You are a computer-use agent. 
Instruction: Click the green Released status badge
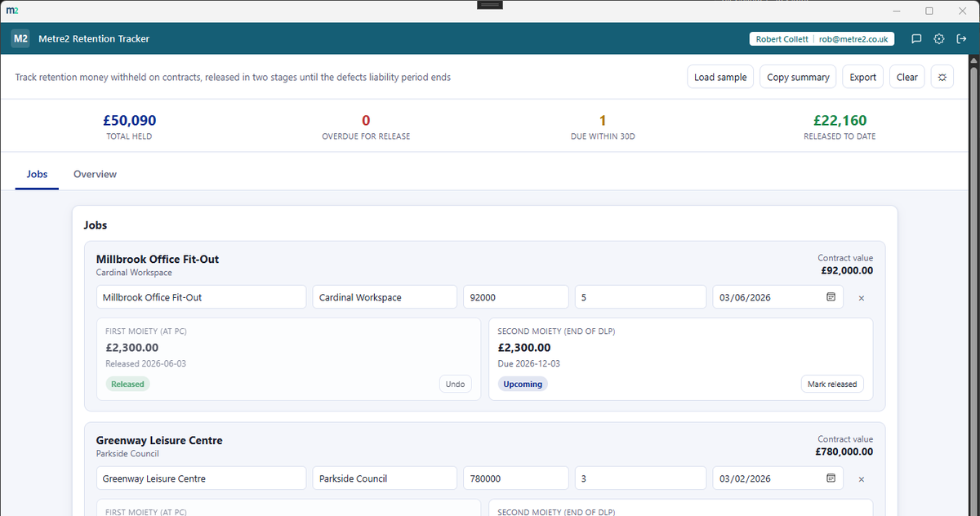[x=127, y=384]
